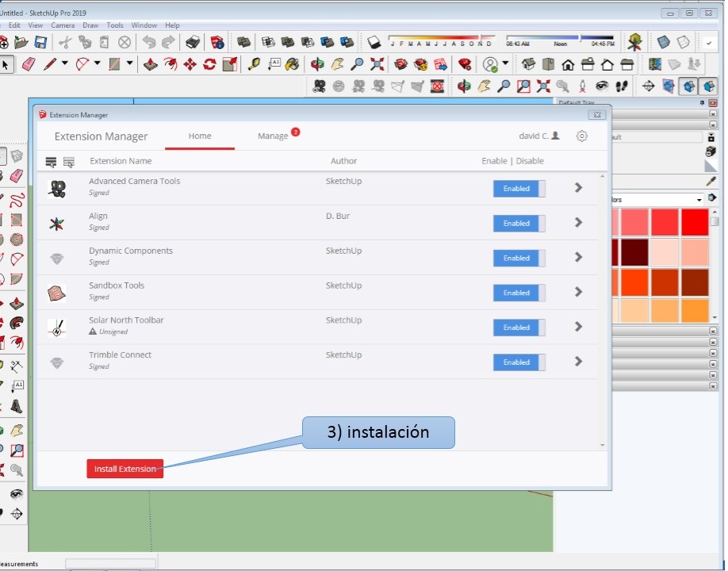Open the account icon dropdown arrow
Image resolution: width=728 pixels, height=571 pixels.
point(505,63)
